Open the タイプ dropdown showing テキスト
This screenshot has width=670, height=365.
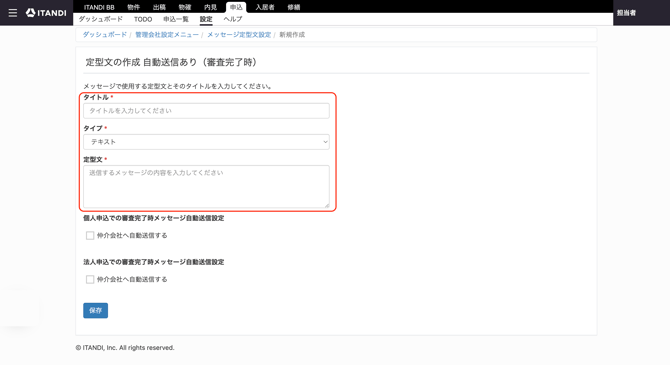click(x=206, y=142)
